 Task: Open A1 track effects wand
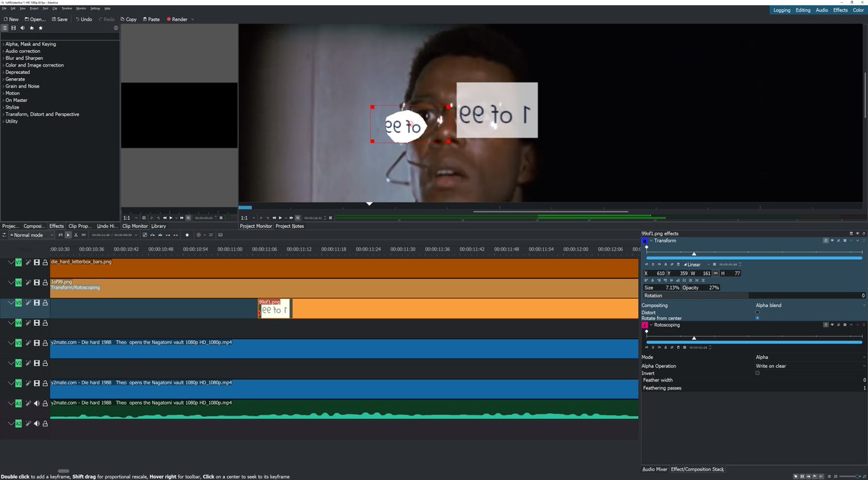[28, 403]
